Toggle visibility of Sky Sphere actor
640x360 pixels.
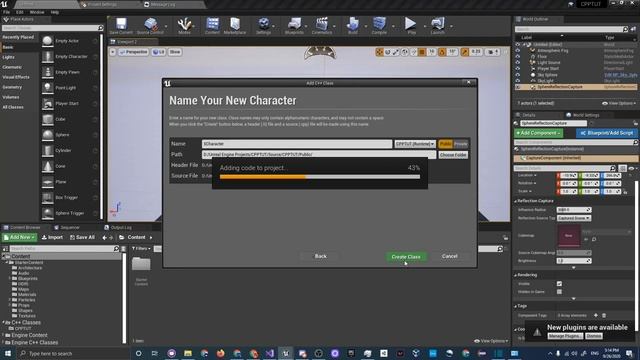coord(518,75)
